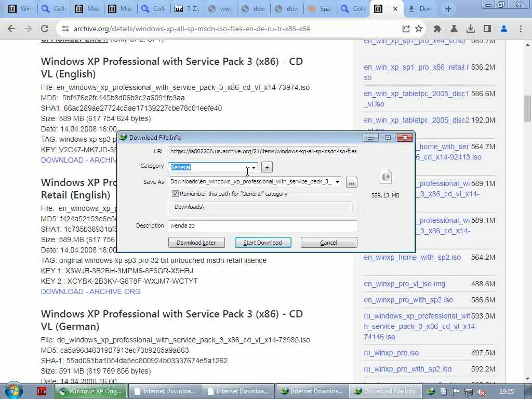The height and width of the screenshot is (399, 532).
Task: Add a new category with the plus button
Action: coord(267,167)
